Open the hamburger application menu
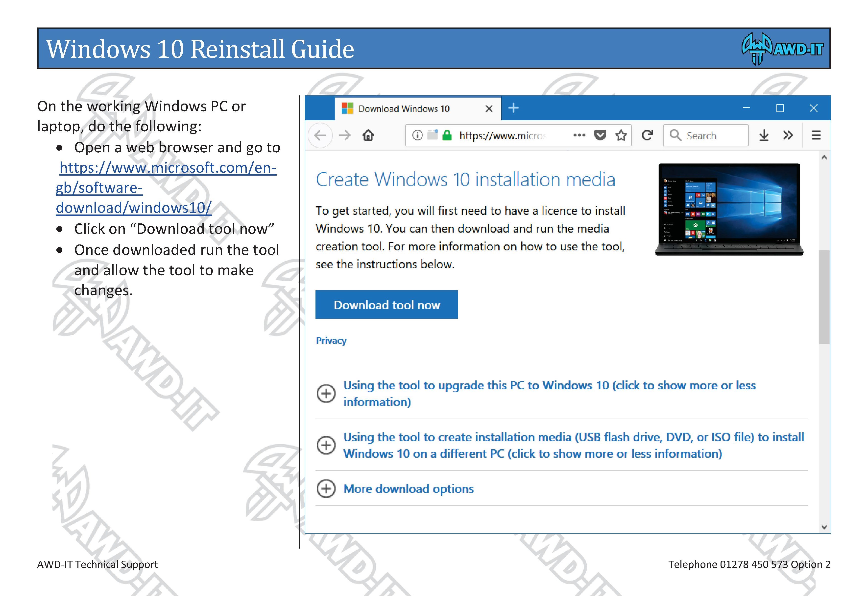The image size is (868, 614). 816,135
